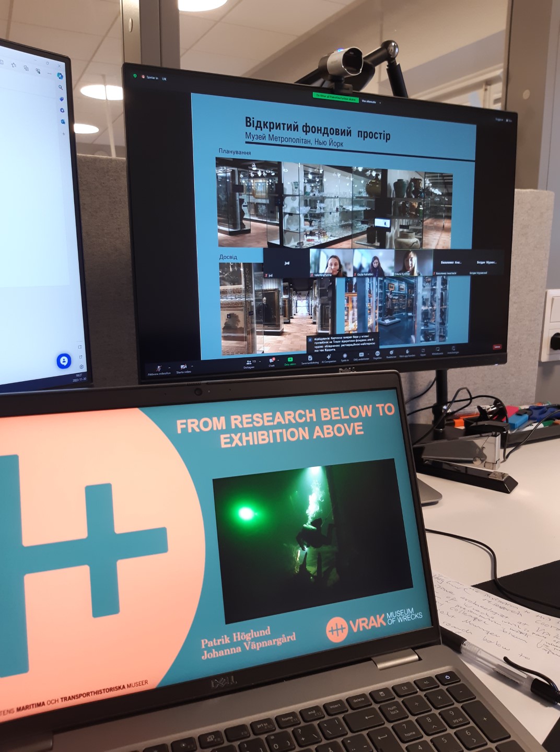Open the AI Companion in Zoom
The width and height of the screenshot is (560, 752).
point(329,358)
